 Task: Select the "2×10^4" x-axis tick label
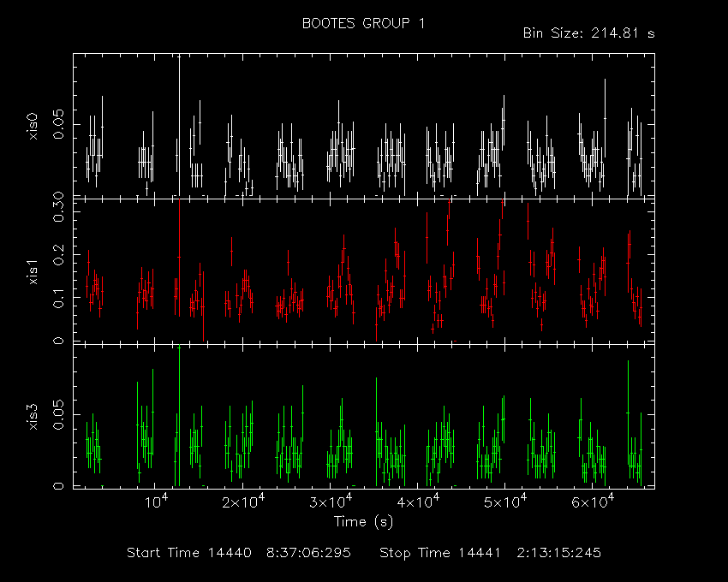click(243, 502)
